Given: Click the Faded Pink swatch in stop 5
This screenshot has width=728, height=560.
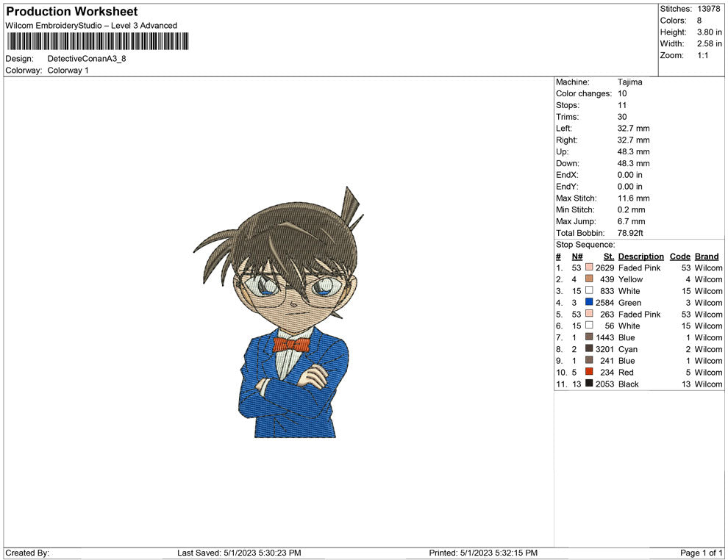Looking at the screenshot, I should pos(589,314).
